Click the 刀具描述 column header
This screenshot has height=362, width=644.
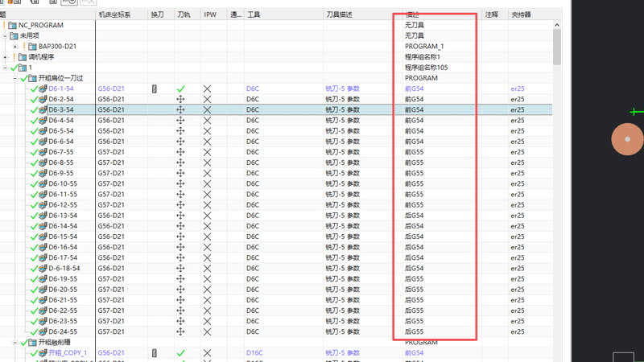pyautogui.click(x=363, y=14)
